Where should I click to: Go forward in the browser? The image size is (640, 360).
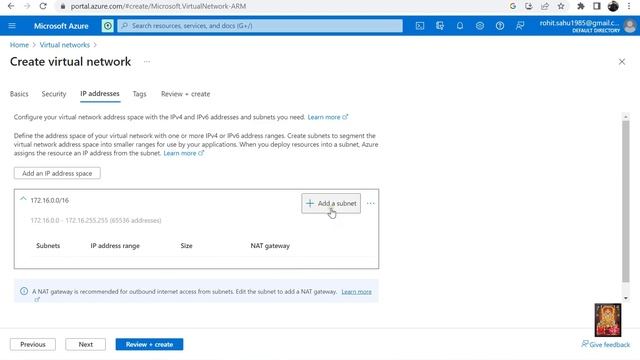pos(27,6)
